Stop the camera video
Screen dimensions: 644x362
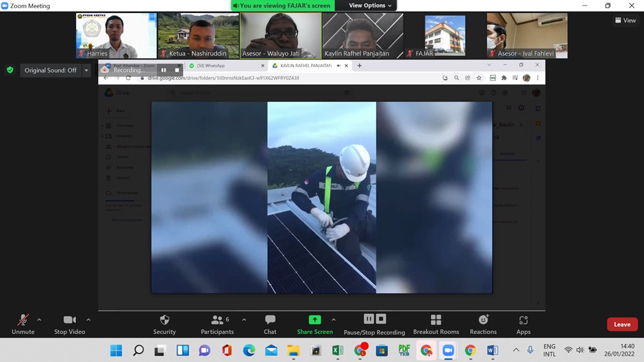pyautogui.click(x=69, y=320)
